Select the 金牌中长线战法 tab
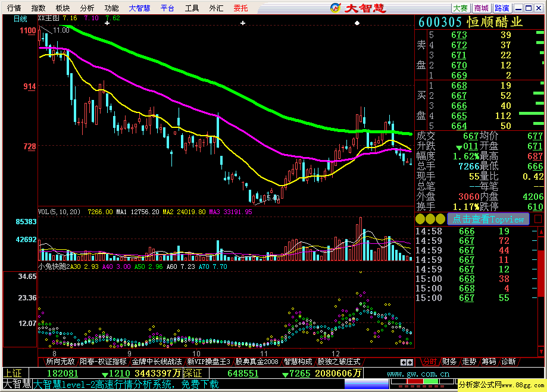547x392 pixels. 157,362
